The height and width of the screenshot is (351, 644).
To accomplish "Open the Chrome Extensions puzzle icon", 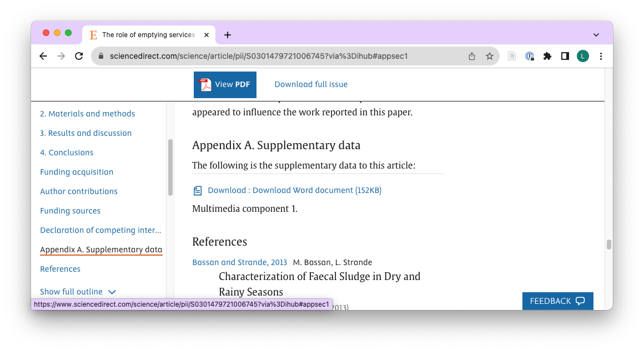I will pos(547,56).
